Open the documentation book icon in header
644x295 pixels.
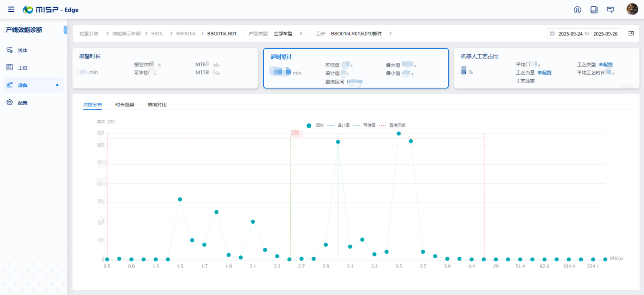click(594, 10)
